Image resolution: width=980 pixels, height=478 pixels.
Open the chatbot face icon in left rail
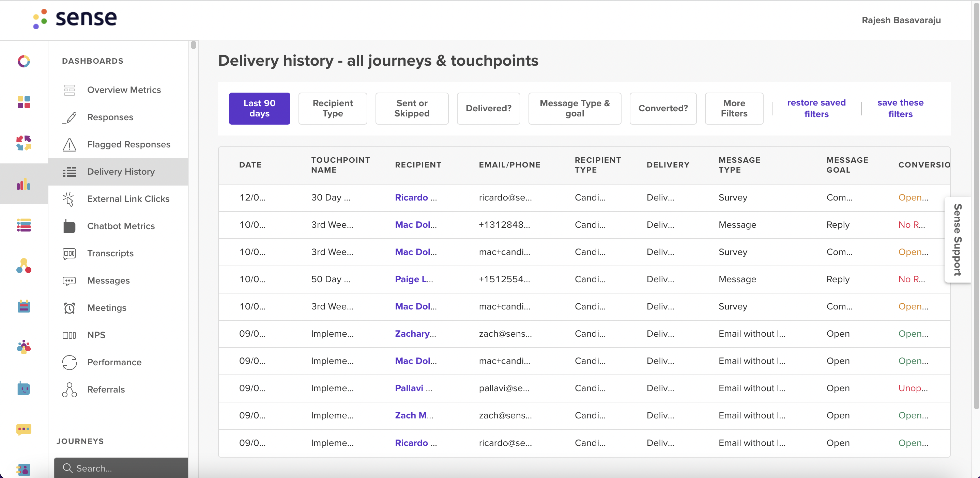(x=24, y=388)
